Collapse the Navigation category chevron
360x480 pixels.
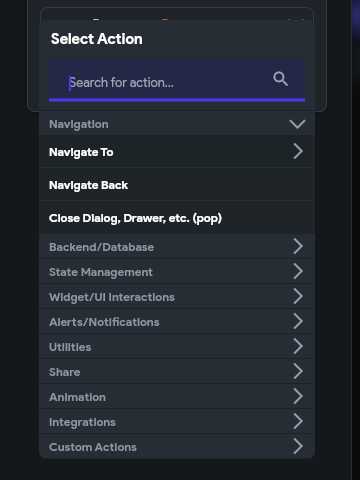pos(297,124)
